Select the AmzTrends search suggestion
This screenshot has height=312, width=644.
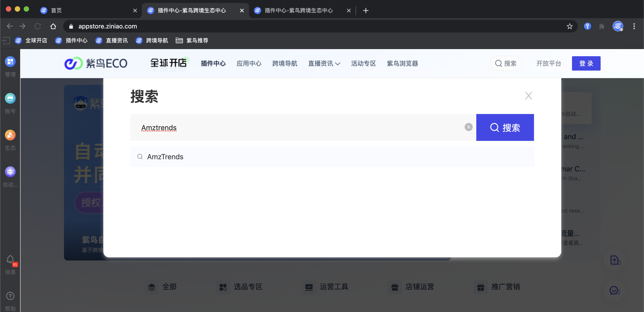tap(165, 157)
